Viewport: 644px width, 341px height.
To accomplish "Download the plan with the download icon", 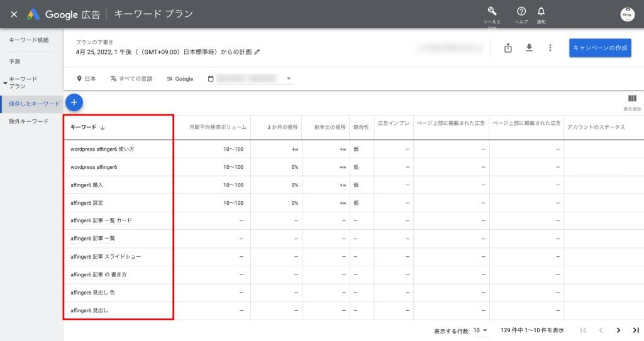I will [x=529, y=48].
